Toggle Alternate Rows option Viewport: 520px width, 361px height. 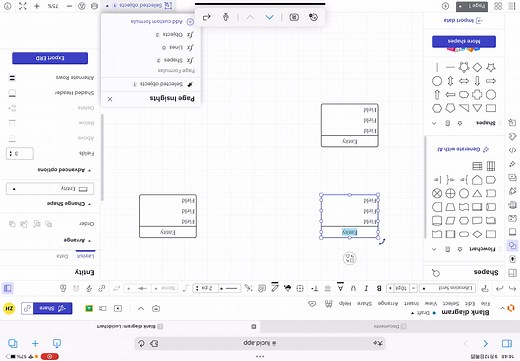tap(12, 78)
